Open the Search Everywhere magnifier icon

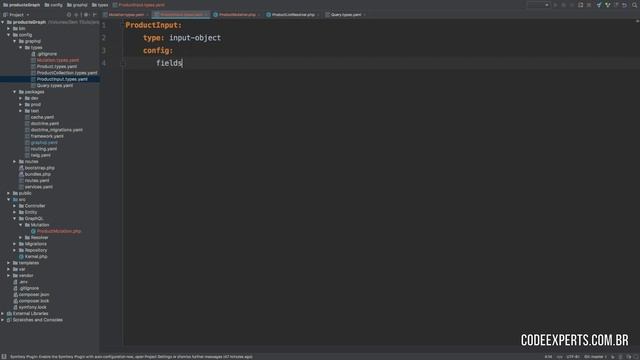pos(635,5)
